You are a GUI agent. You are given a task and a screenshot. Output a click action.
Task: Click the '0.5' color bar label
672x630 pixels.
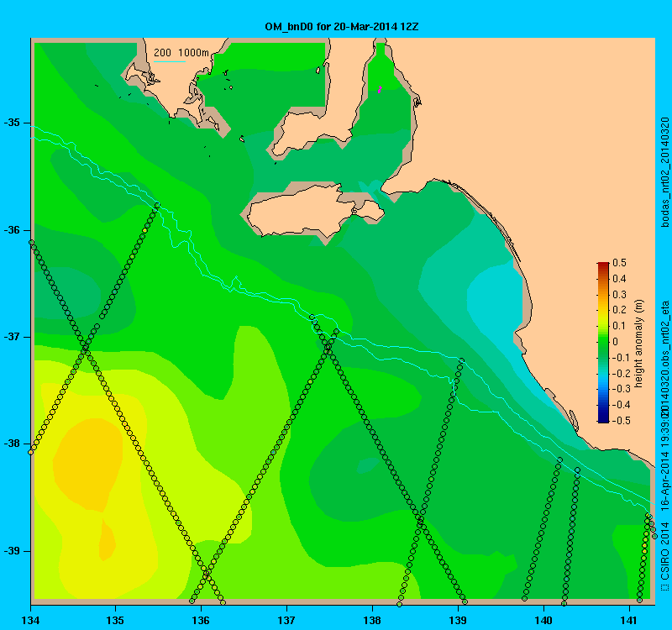(619, 263)
